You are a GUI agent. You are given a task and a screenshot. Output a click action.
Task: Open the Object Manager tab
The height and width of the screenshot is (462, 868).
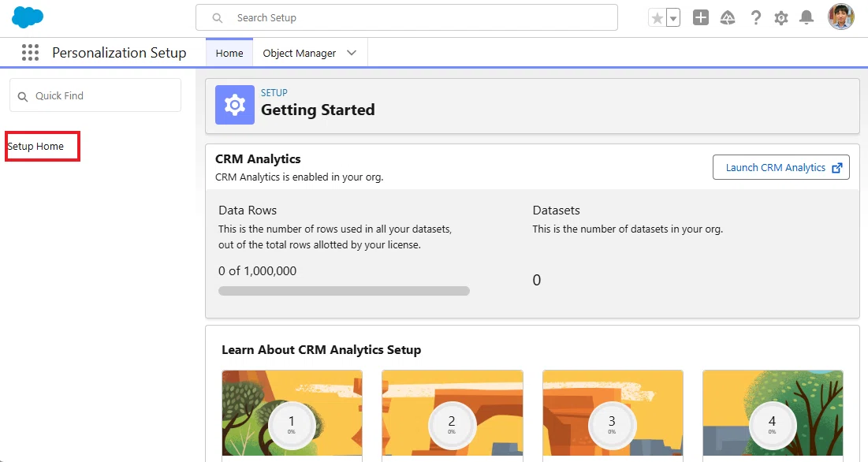click(300, 53)
